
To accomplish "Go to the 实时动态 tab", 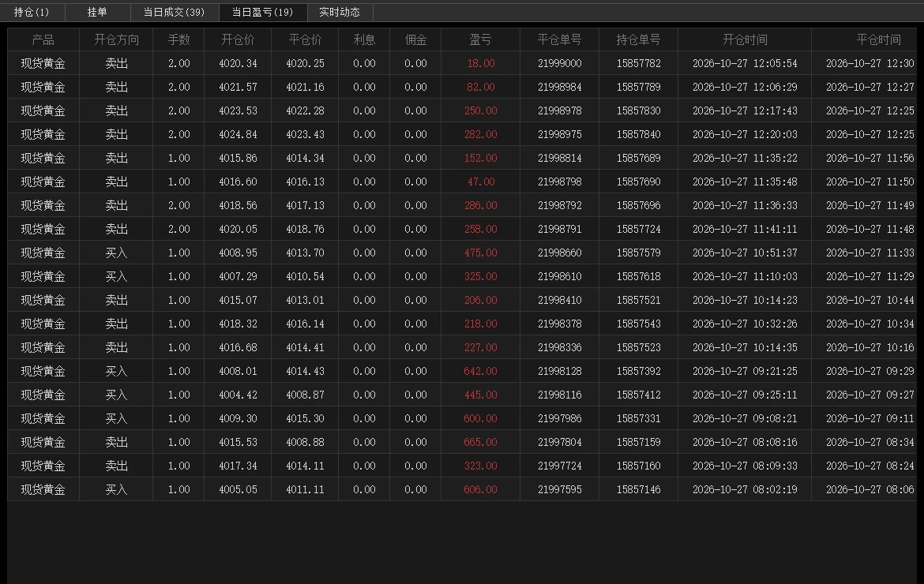I will click(x=340, y=12).
